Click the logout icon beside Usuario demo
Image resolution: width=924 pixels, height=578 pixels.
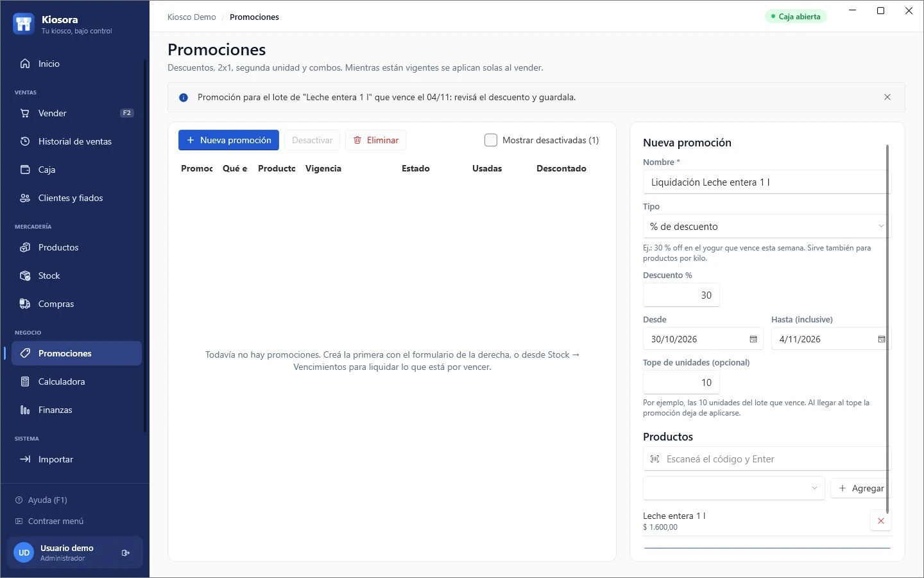pos(126,552)
